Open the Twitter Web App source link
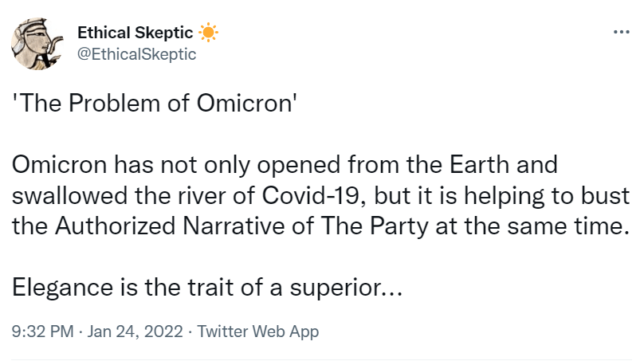Viewport: 644px width, 361px height. tap(257, 332)
